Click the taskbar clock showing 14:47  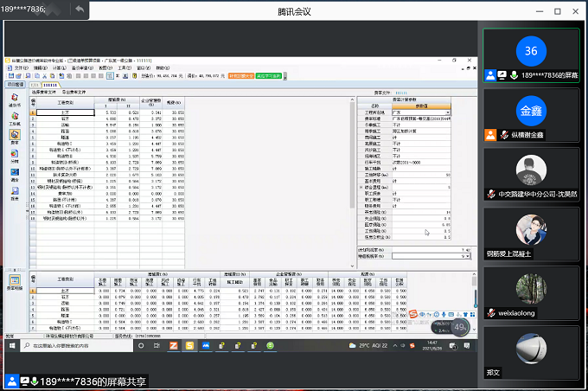(x=432, y=346)
